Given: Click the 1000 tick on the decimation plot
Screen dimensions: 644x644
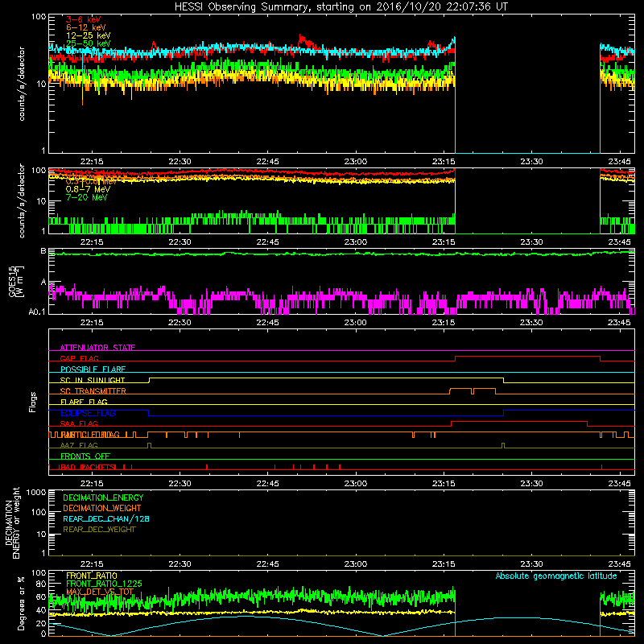Looking at the screenshot, I should coord(36,492).
